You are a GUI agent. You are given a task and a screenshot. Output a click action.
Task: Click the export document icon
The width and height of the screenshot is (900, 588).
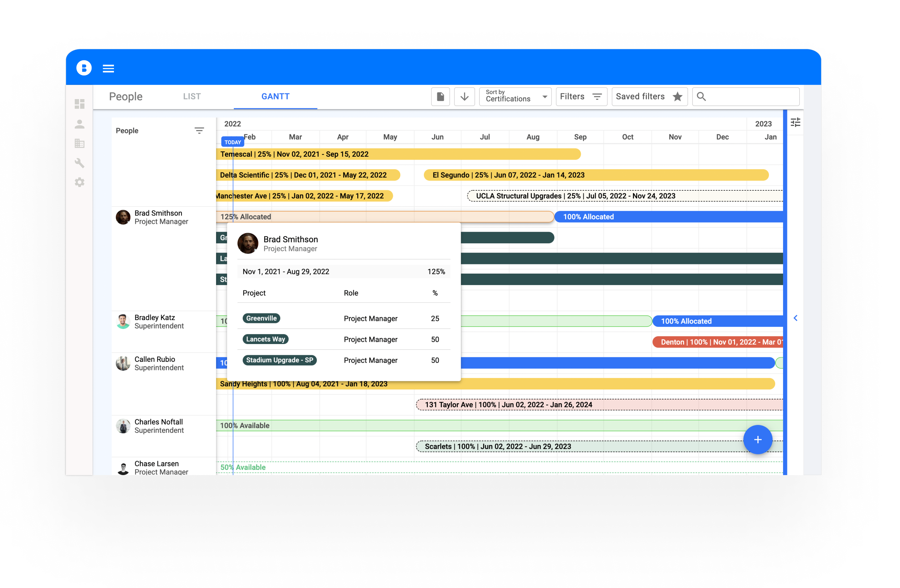coord(440,97)
